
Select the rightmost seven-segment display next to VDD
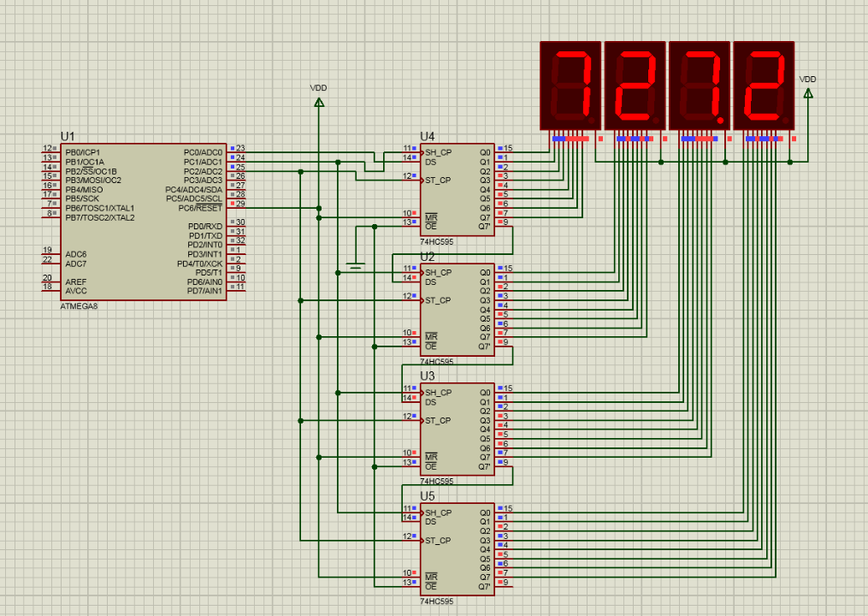point(764,86)
